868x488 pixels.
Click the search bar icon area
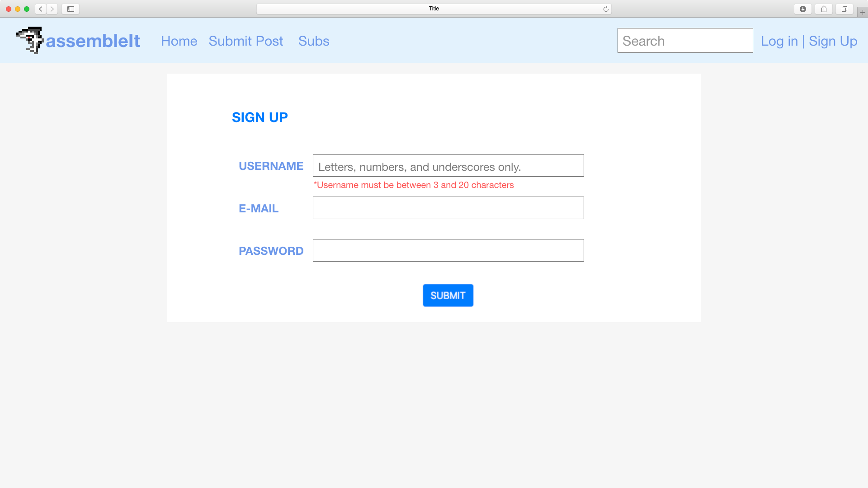point(685,40)
